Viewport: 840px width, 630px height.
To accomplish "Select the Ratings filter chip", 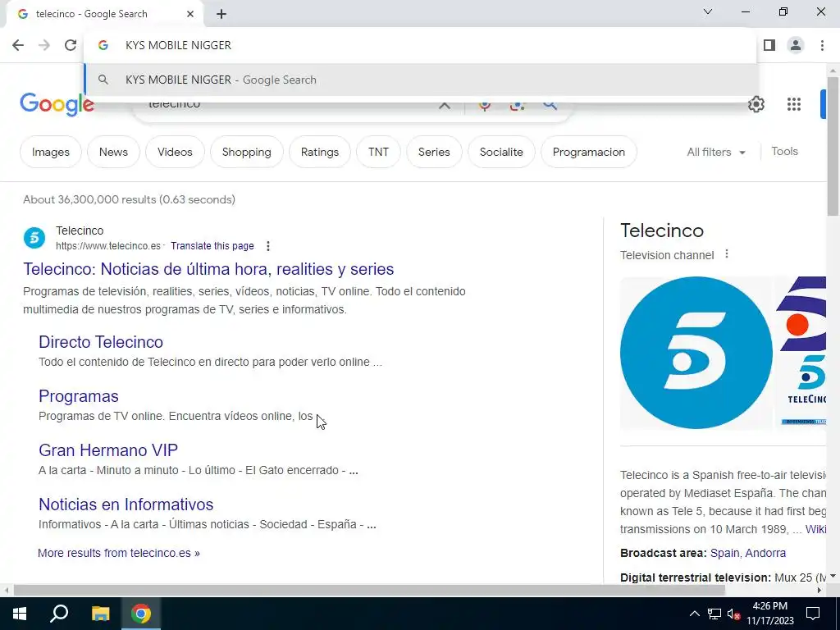I will pyautogui.click(x=320, y=152).
